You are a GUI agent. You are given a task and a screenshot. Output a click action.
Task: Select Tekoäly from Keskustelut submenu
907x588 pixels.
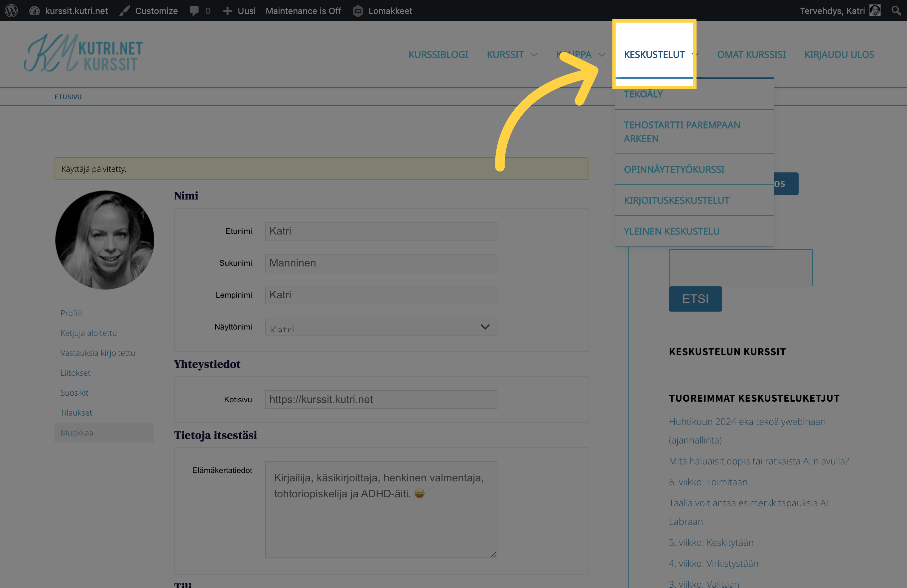pos(643,94)
